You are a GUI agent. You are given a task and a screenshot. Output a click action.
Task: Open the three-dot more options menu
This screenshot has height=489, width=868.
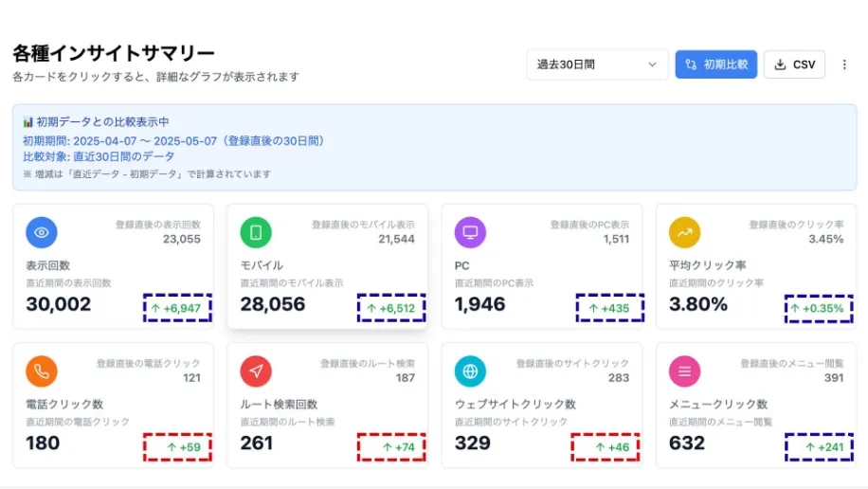click(844, 64)
